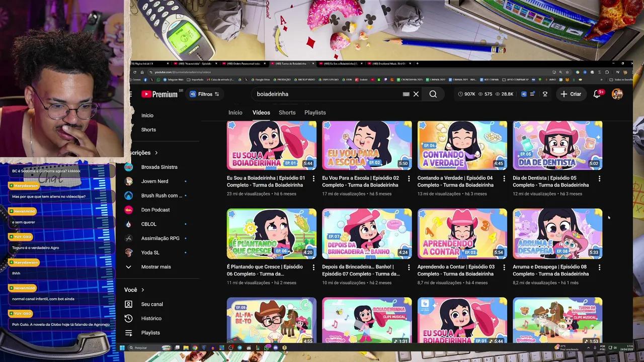The width and height of the screenshot is (644, 362).
Task: Click the 907K clock stat in the header
Action: pyautogui.click(x=466, y=94)
